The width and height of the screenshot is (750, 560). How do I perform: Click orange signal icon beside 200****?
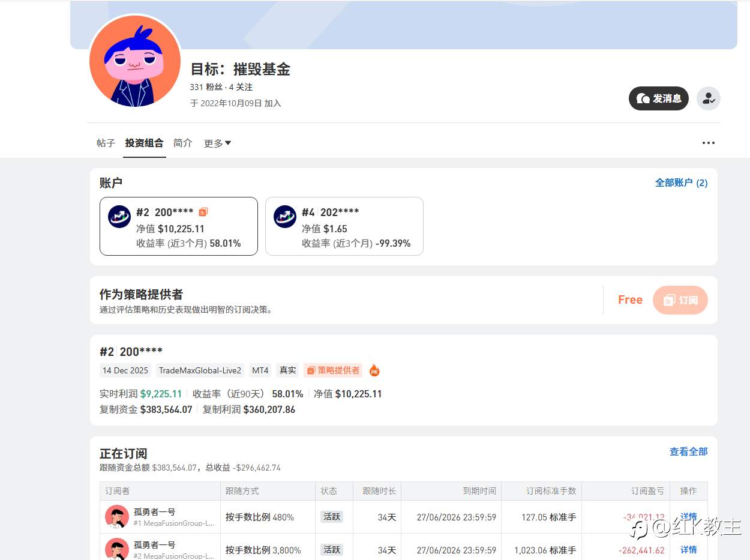click(203, 212)
